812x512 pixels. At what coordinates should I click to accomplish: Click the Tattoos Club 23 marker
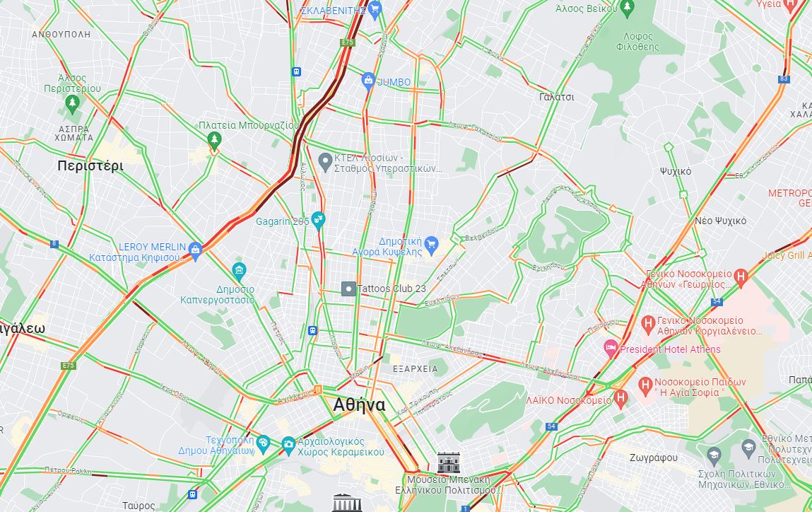[x=348, y=289]
